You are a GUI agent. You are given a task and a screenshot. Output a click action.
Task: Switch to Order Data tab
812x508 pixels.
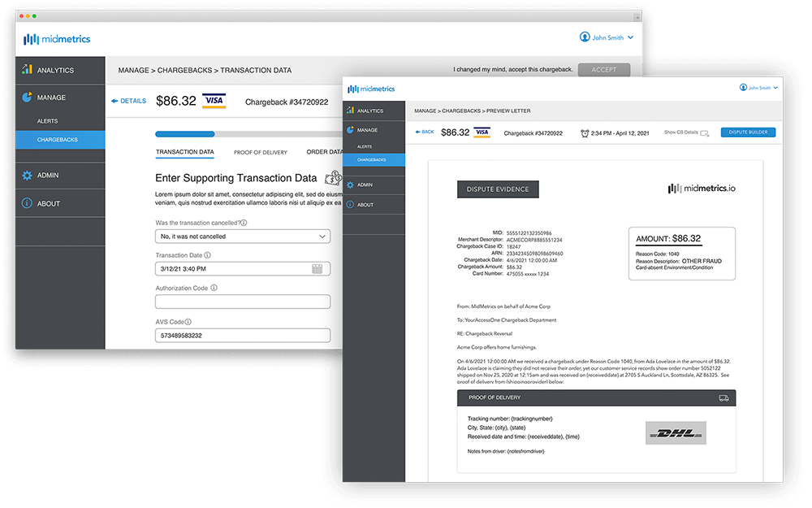(x=324, y=152)
